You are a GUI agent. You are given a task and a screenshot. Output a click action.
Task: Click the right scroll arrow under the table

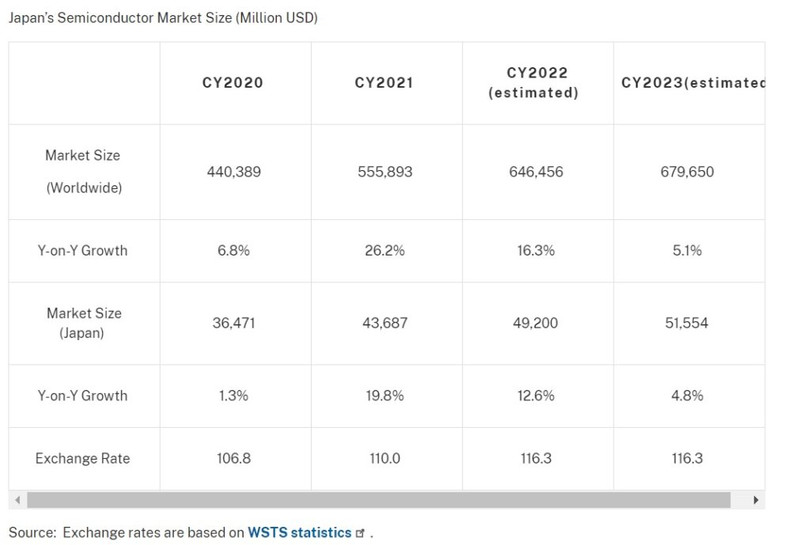(x=757, y=499)
